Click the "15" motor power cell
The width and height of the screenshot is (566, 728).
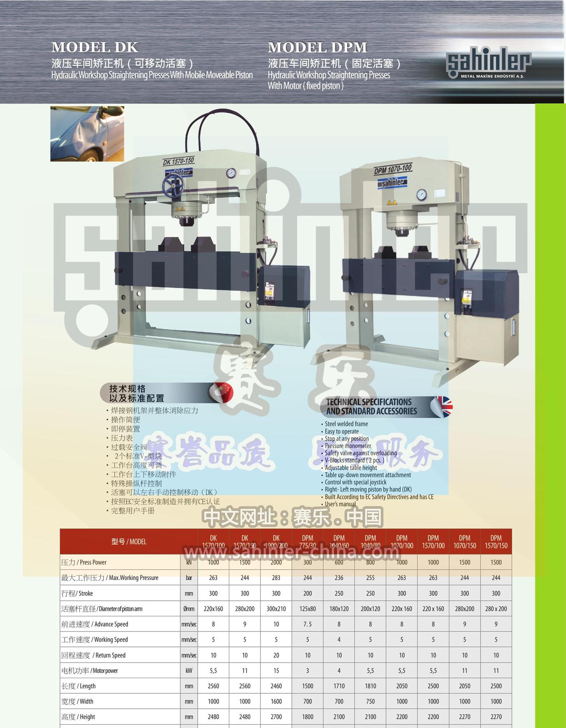(276, 671)
